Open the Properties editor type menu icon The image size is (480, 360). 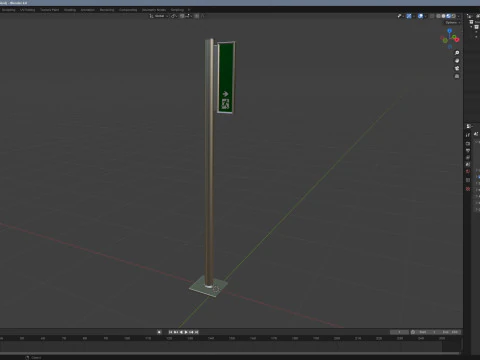point(469,126)
